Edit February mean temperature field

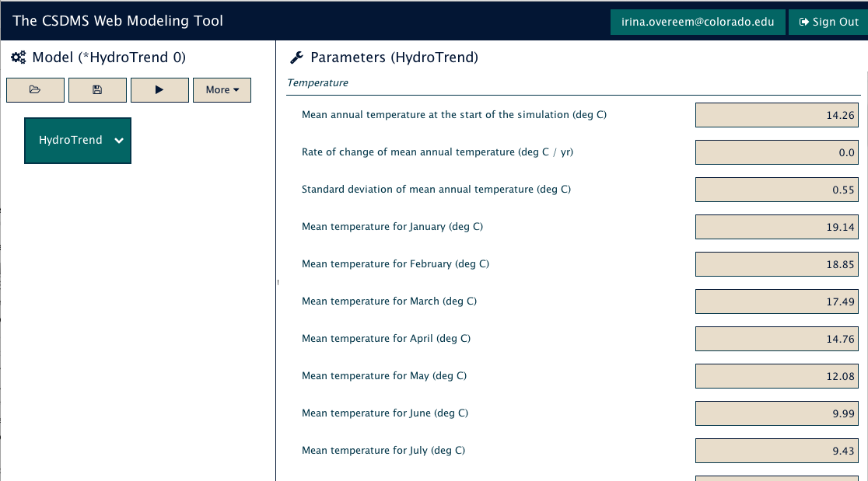pyautogui.click(x=777, y=264)
